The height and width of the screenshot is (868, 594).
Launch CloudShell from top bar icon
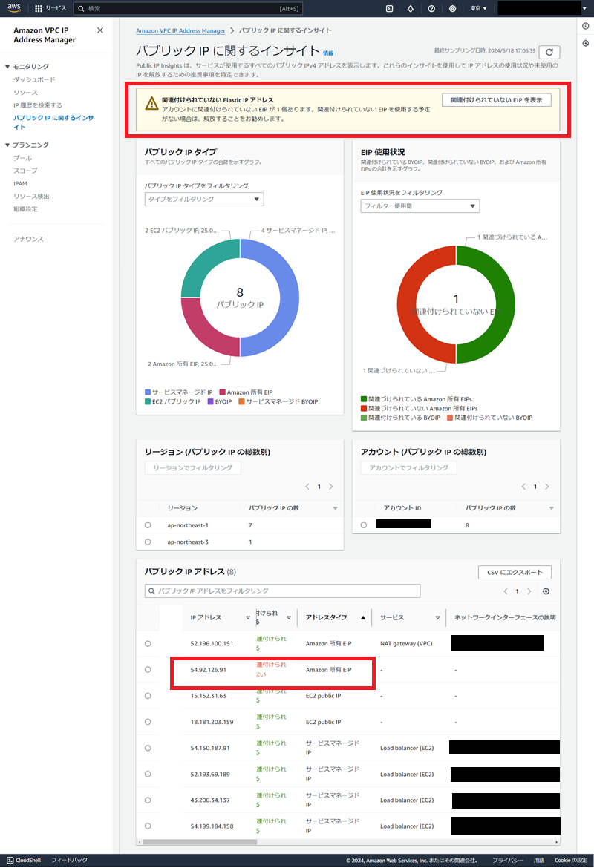click(390, 8)
